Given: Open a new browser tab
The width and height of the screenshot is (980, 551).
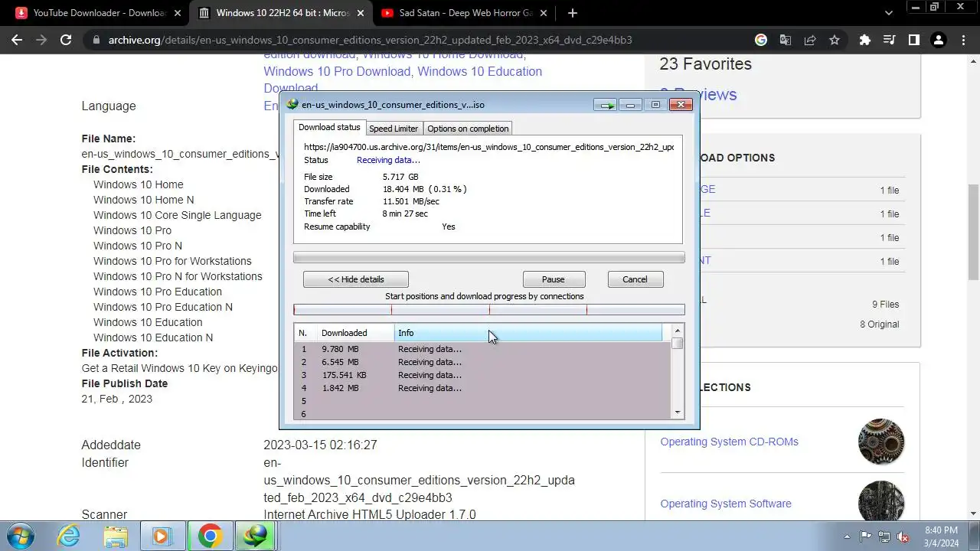Looking at the screenshot, I should 572,13.
